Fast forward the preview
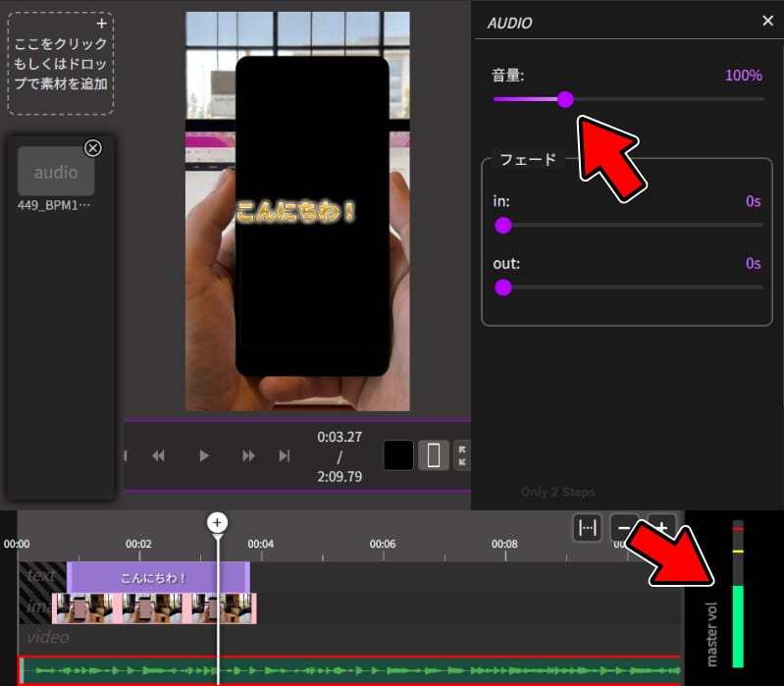 point(248,456)
